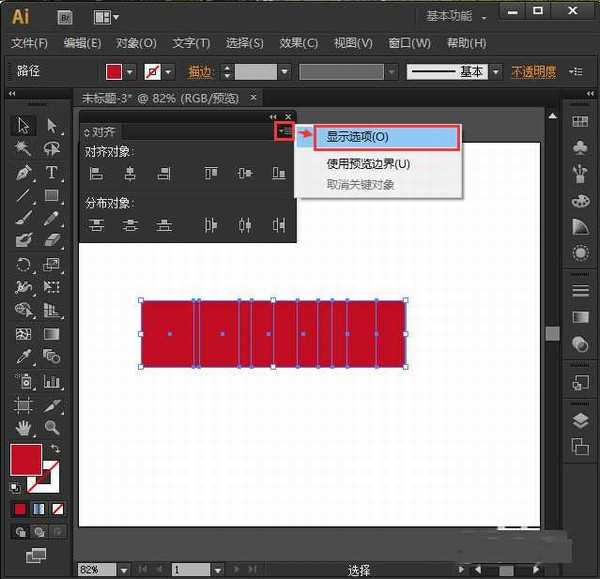Select the Pen tool
This screenshot has height=579, width=600.
coord(24,172)
